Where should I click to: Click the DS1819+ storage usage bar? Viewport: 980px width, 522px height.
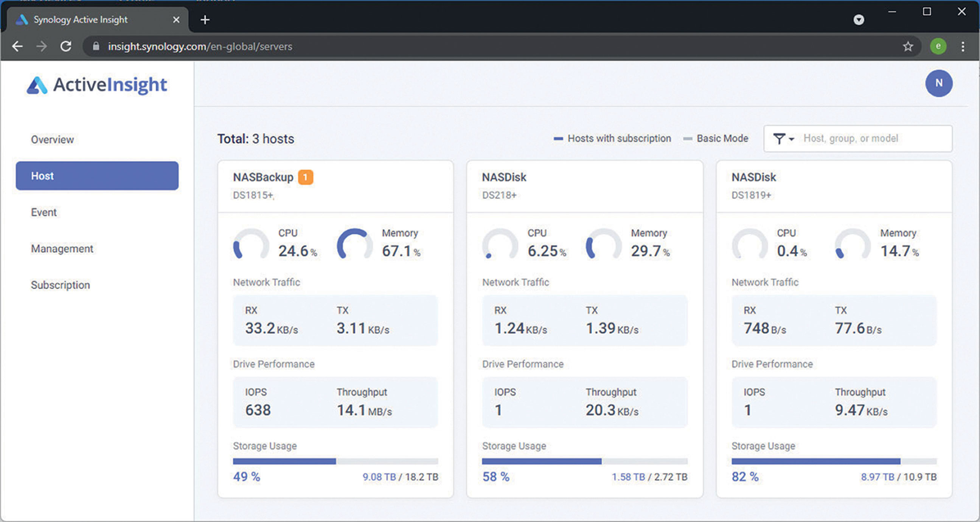pyautogui.click(x=834, y=461)
